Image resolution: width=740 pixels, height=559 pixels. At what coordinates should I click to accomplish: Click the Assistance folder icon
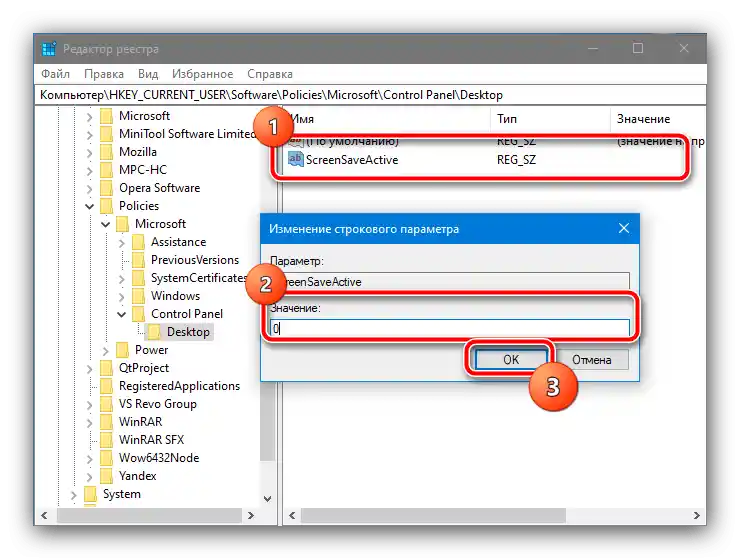click(x=138, y=242)
